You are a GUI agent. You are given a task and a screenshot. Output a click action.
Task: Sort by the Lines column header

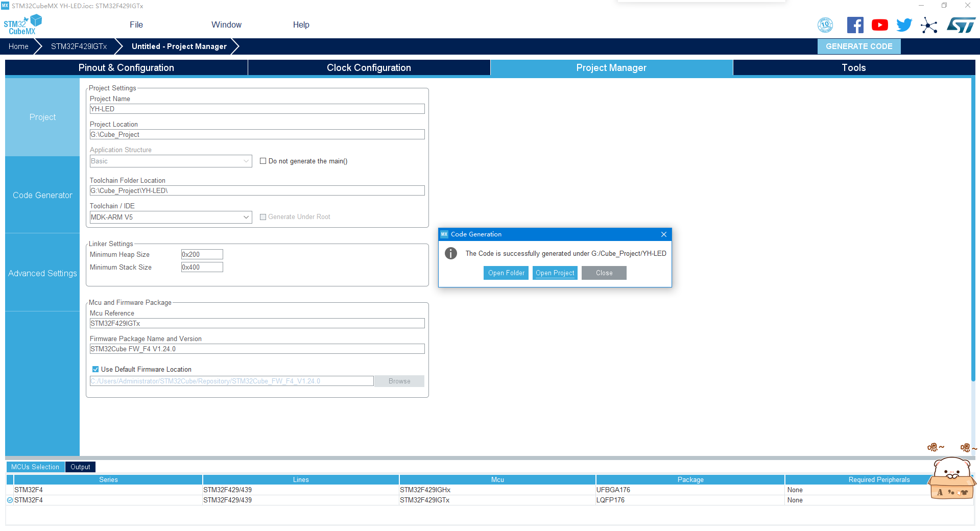[x=301, y=480]
